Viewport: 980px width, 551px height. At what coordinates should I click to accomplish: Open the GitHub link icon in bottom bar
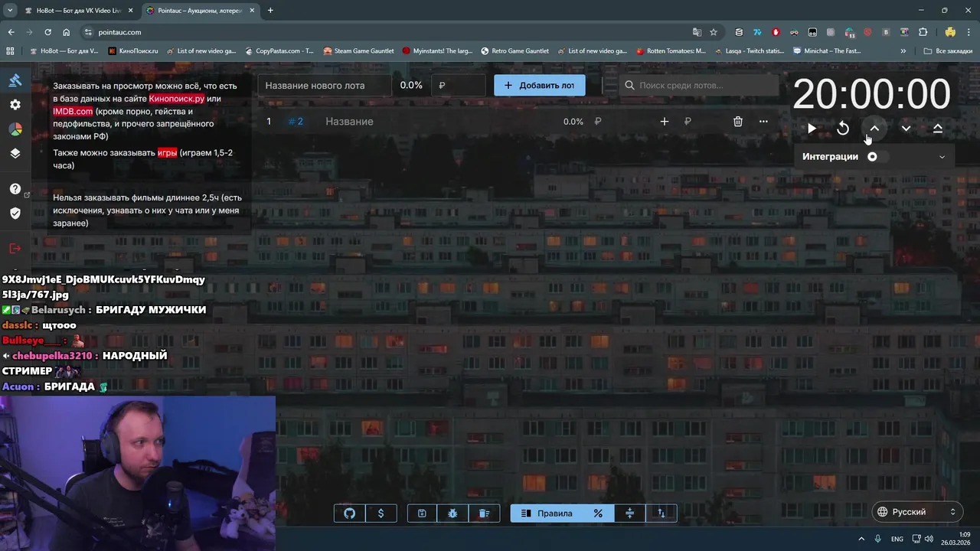pyautogui.click(x=350, y=514)
